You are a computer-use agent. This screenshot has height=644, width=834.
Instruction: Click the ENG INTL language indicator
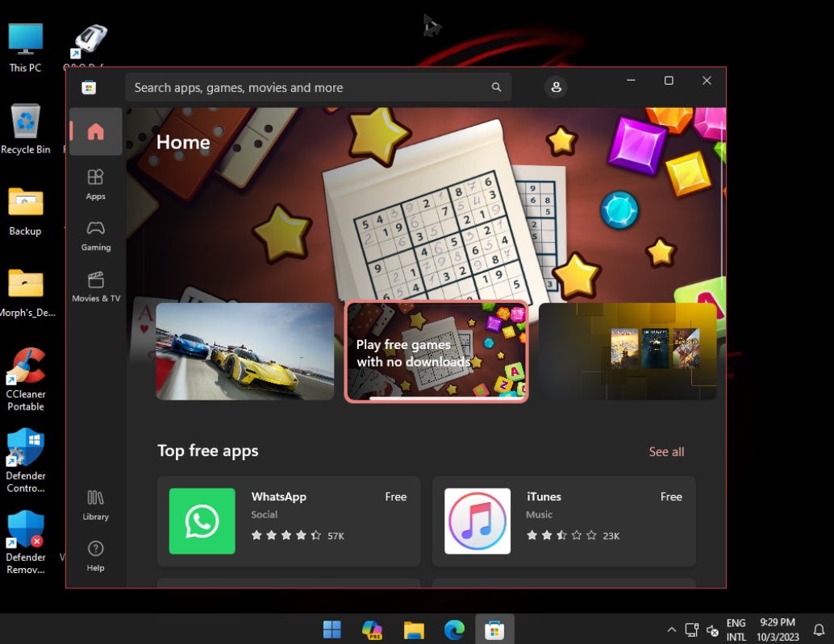point(736,629)
